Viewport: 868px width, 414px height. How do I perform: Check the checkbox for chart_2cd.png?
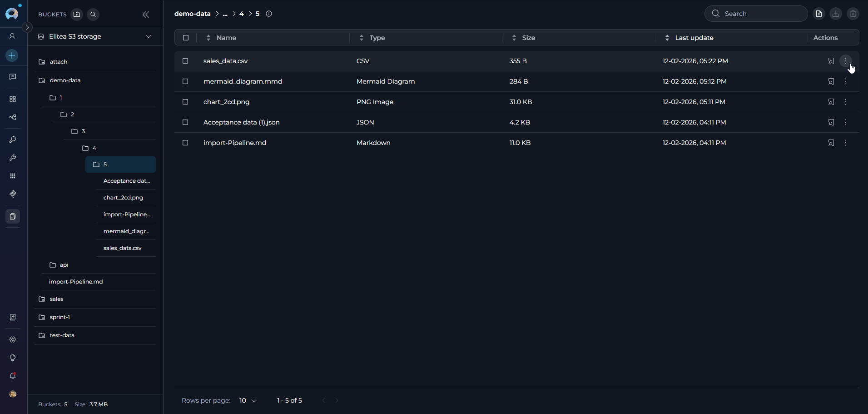tap(185, 102)
